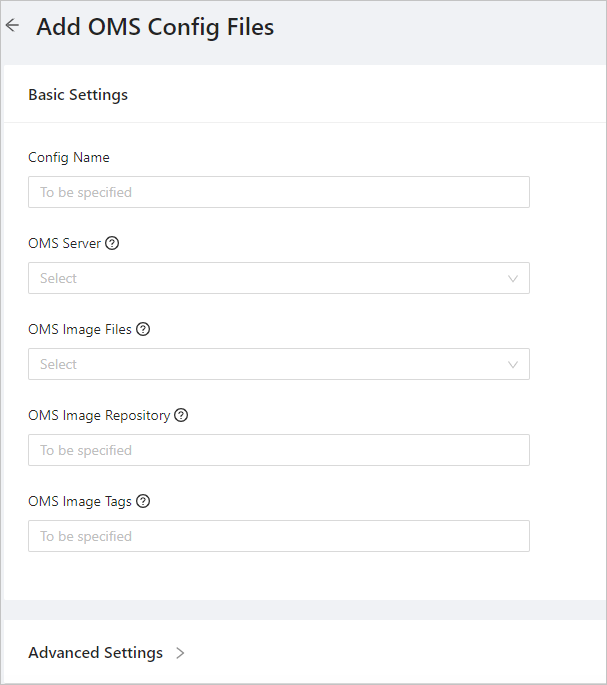The width and height of the screenshot is (607, 685).
Task: Focus the OMS Image Tags input
Action: [278, 536]
